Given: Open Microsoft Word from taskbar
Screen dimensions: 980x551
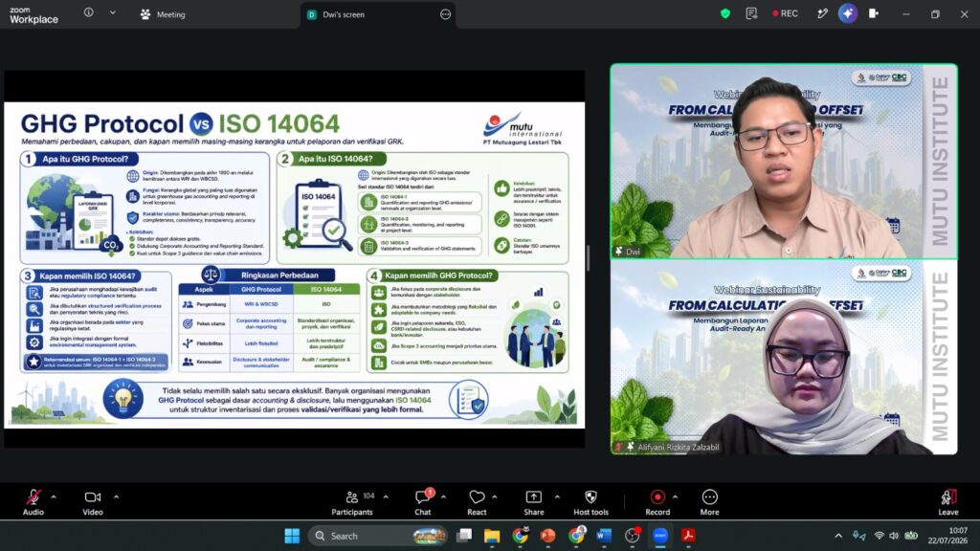Looking at the screenshot, I should tap(604, 536).
